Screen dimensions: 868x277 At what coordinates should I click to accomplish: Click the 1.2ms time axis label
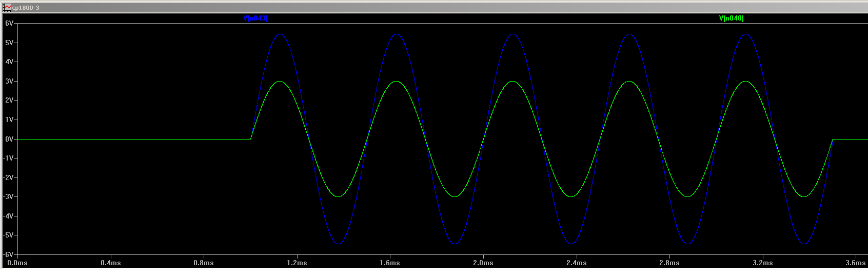[x=297, y=263]
